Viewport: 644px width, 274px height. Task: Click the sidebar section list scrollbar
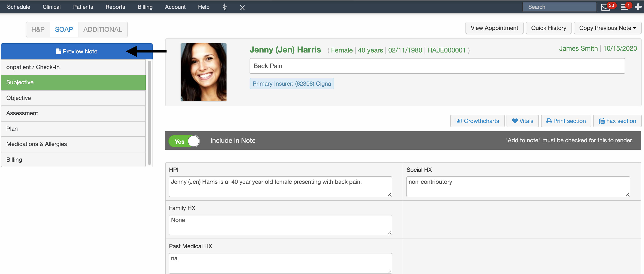pyautogui.click(x=149, y=113)
